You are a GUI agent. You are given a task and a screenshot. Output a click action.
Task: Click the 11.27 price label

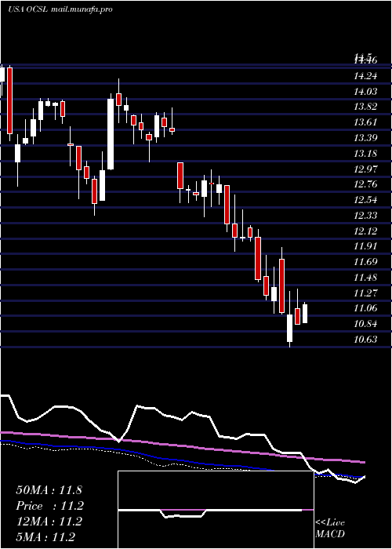pyautogui.click(x=365, y=293)
